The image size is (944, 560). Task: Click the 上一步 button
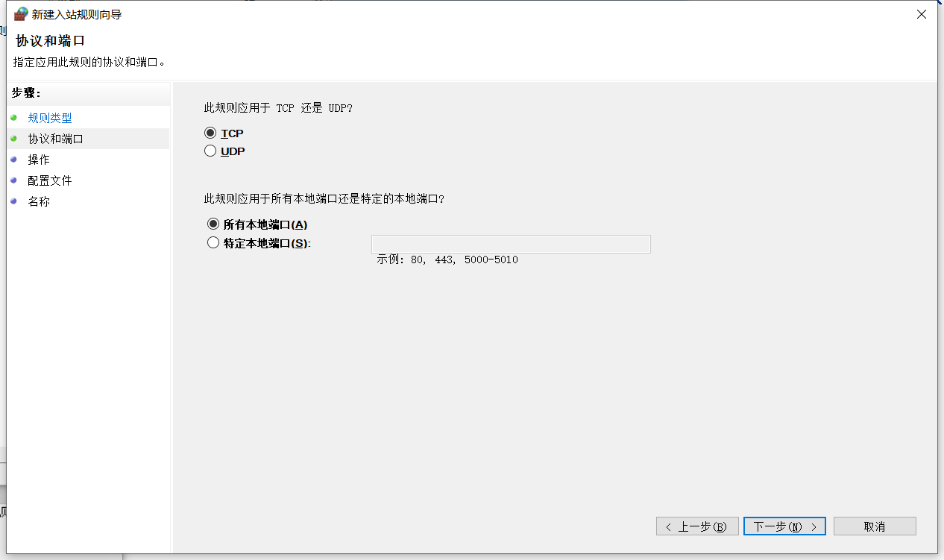[x=697, y=526]
